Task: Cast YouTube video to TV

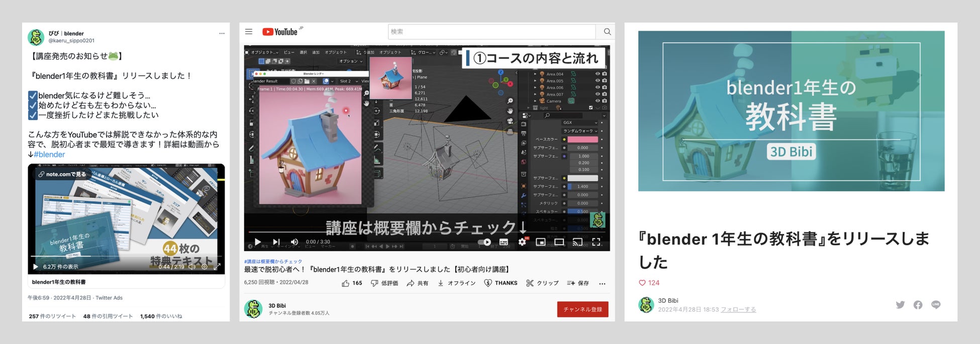Action: (577, 242)
